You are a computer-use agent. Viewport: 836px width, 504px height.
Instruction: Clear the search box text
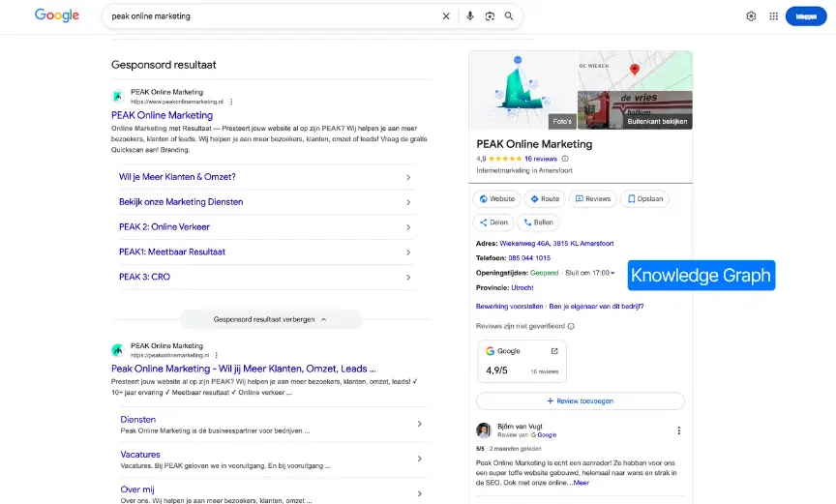click(x=446, y=16)
